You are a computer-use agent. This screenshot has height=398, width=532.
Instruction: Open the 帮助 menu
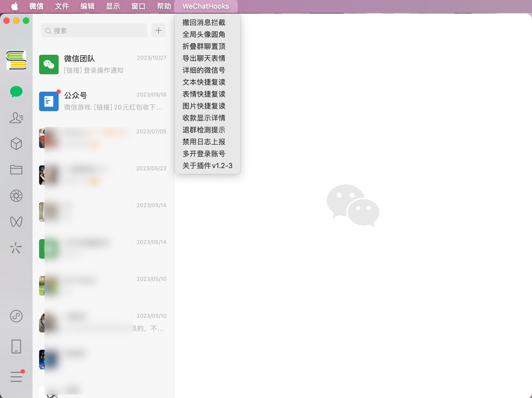pyautogui.click(x=164, y=6)
